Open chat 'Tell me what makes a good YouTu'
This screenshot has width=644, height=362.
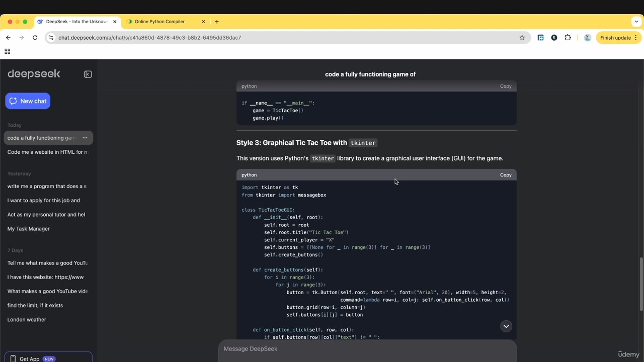coord(47,263)
